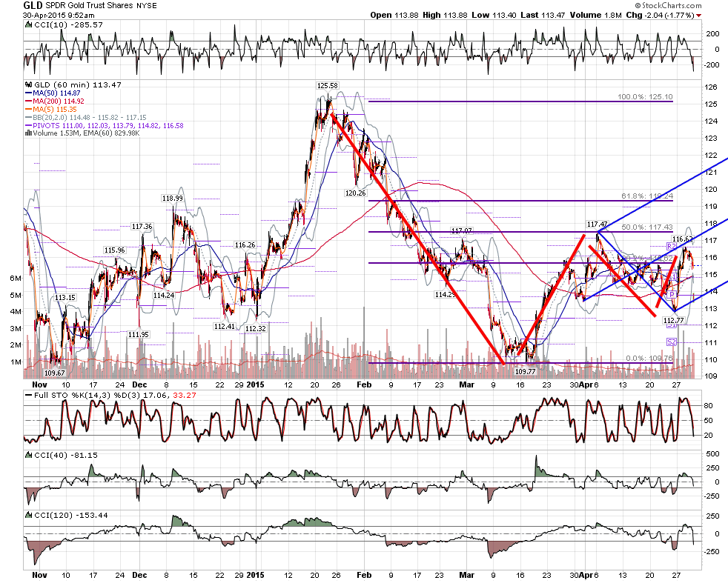Click the 118.99 December high label

pyautogui.click(x=172, y=198)
